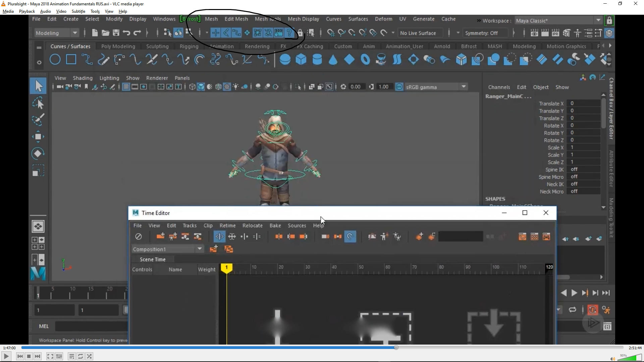Image resolution: width=644 pixels, height=362 pixels.
Task: Create a NURBS cone from shelf
Action: click(x=333, y=60)
